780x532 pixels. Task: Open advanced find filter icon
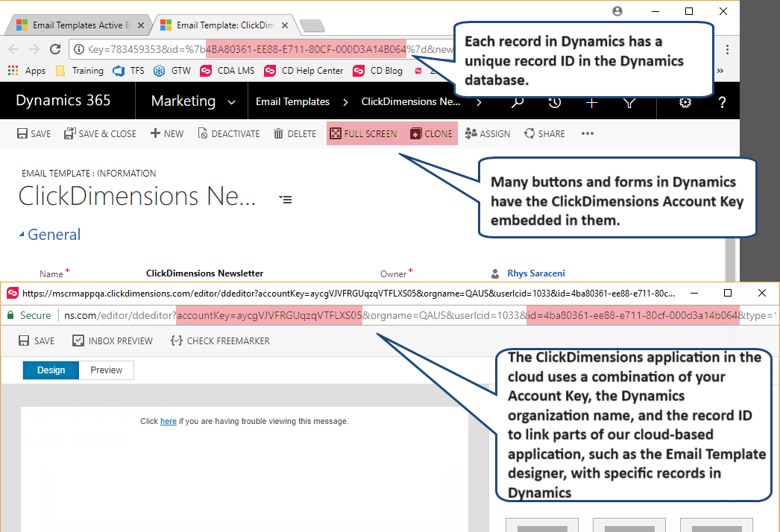pyautogui.click(x=629, y=102)
